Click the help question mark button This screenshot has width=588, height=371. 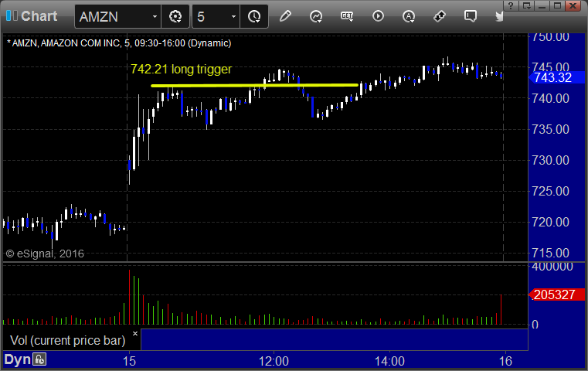pos(510,5)
